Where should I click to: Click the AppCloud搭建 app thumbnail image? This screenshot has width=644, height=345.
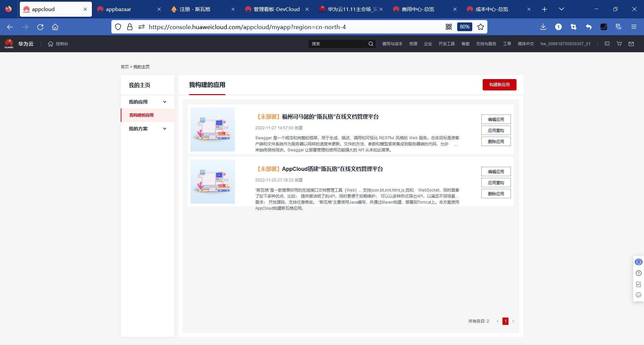coord(213,182)
